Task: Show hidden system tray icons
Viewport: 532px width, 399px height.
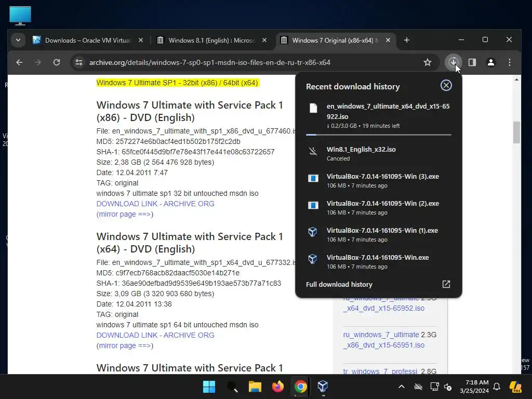Action: pos(402,387)
